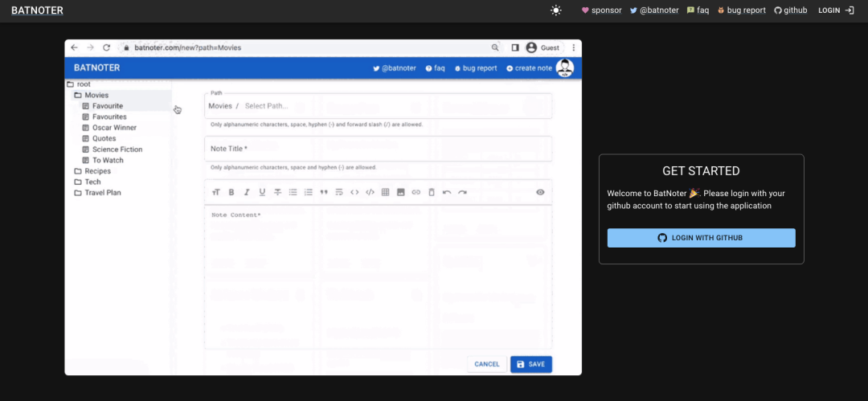Open the bug report link in dark header
868x401 pixels.
point(742,10)
